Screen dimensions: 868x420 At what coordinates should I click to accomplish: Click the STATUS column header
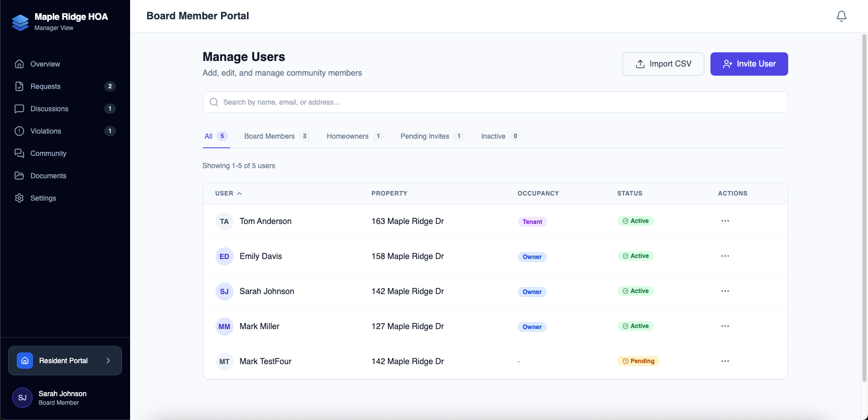(630, 193)
